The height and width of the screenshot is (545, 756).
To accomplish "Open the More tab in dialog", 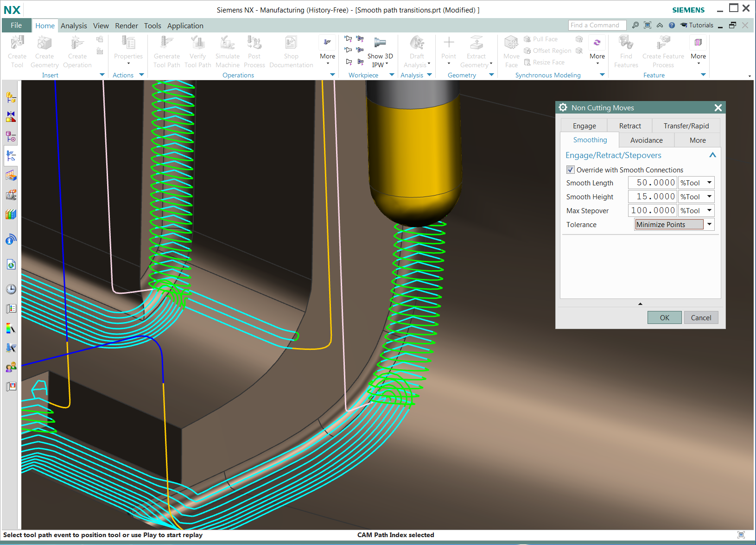I will [x=698, y=140].
